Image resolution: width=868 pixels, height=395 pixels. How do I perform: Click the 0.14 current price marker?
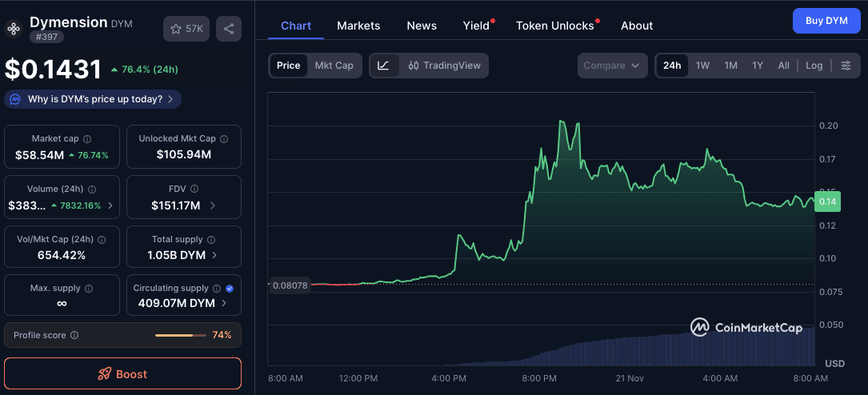(x=827, y=201)
